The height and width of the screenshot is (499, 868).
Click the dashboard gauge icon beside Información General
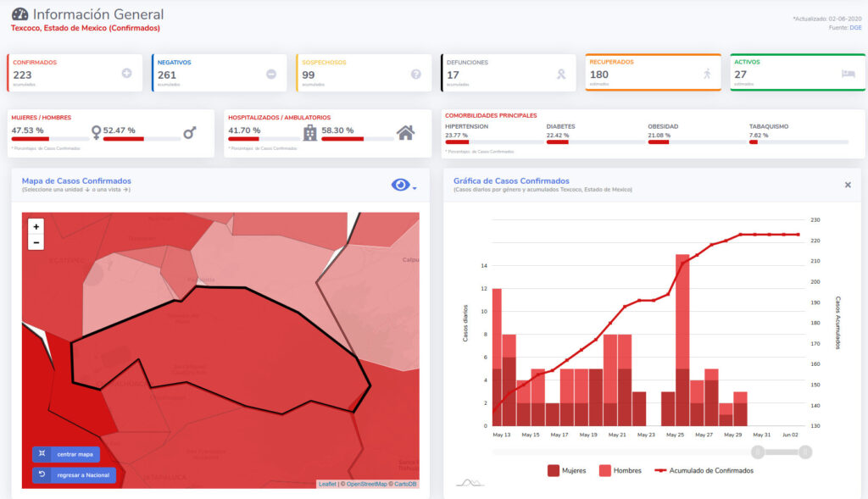[19, 14]
